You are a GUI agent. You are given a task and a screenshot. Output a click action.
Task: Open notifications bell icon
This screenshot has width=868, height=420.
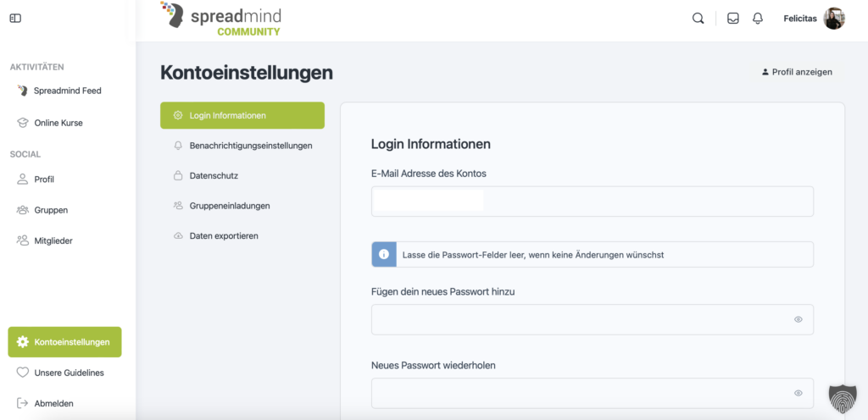coord(758,19)
